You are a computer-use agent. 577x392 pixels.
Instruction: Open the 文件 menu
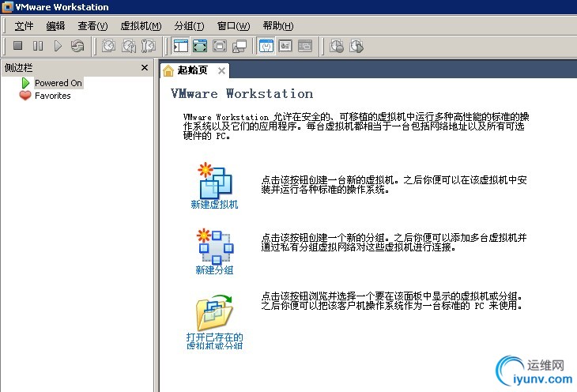pyautogui.click(x=24, y=26)
